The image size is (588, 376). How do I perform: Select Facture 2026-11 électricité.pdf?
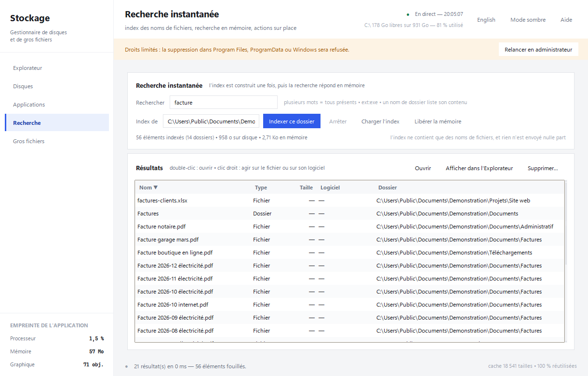pos(349,279)
